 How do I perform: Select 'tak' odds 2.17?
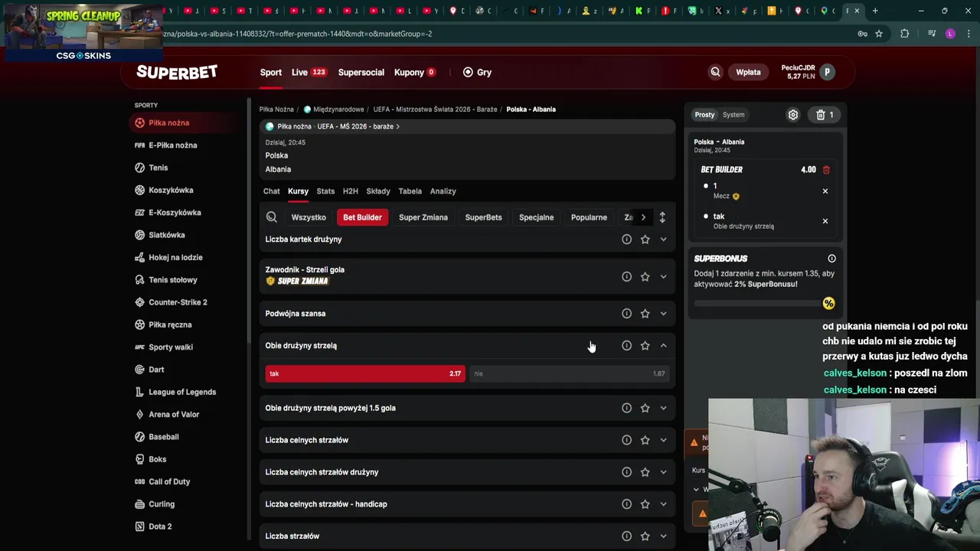coord(364,373)
